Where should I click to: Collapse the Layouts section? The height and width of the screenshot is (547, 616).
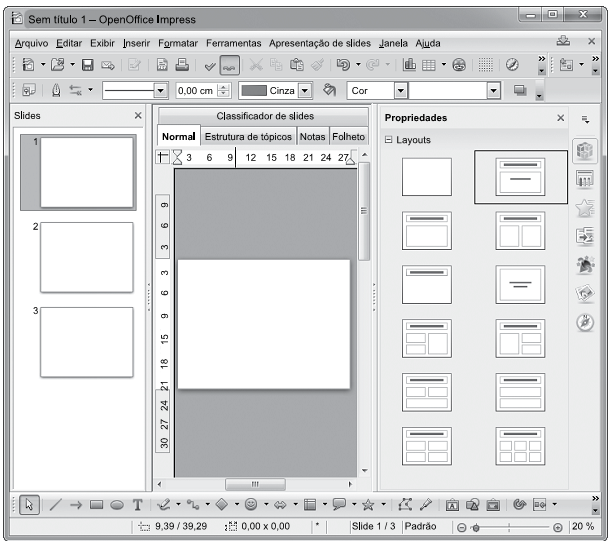coord(389,140)
